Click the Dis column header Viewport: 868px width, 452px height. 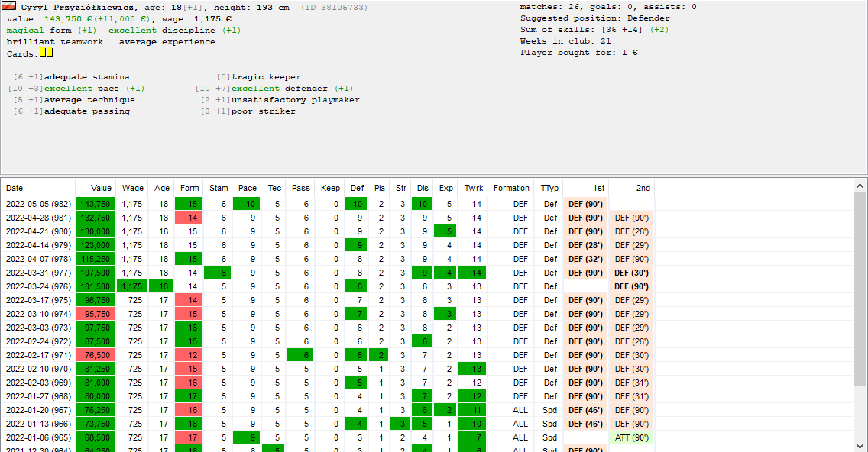(422, 188)
